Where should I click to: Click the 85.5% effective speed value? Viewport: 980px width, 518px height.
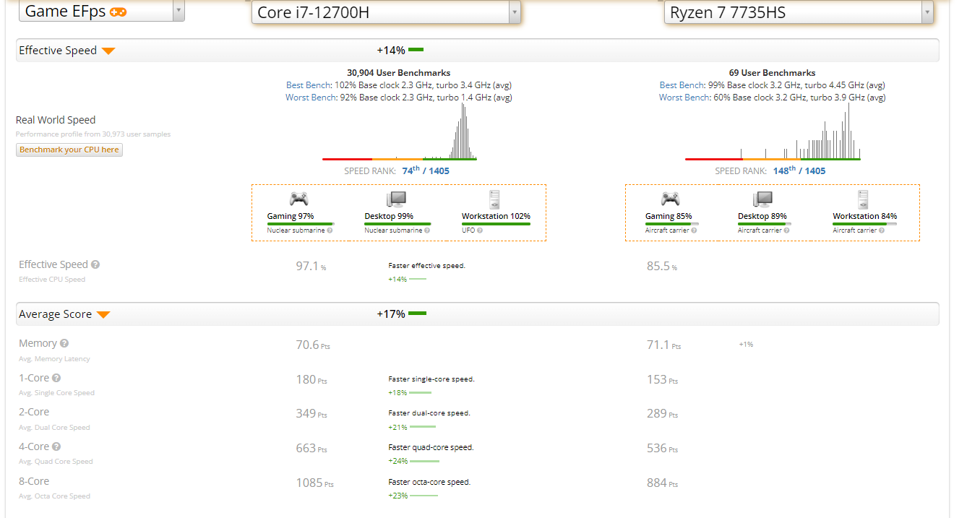(662, 267)
